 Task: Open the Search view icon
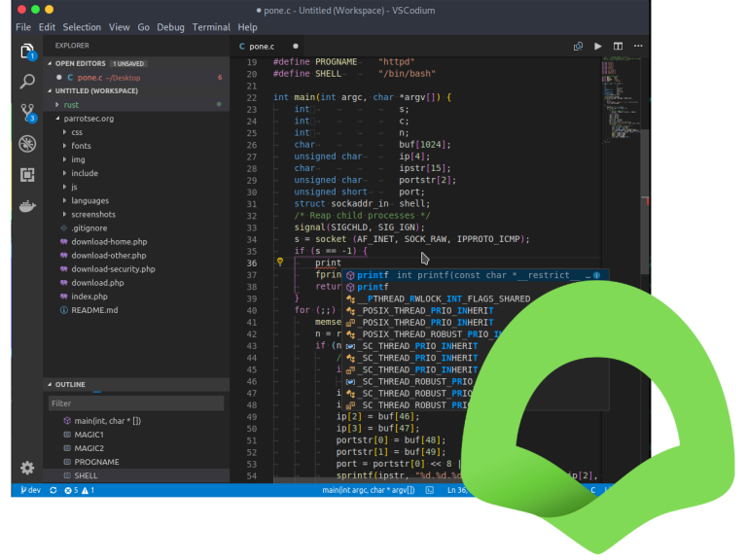coord(27,82)
